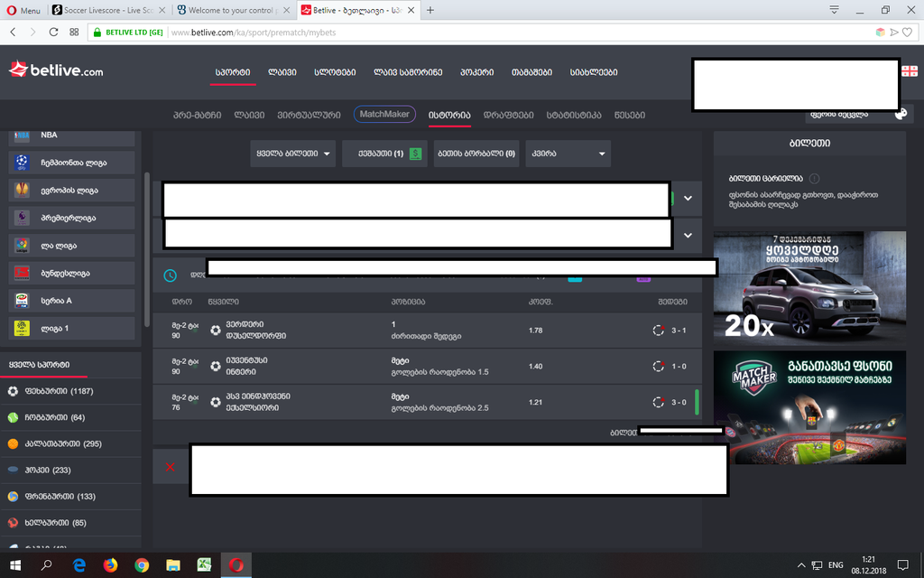The width and height of the screenshot is (924, 578).
Task: Click the live status circle icon beside score 3 - 0
Action: tap(658, 402)
